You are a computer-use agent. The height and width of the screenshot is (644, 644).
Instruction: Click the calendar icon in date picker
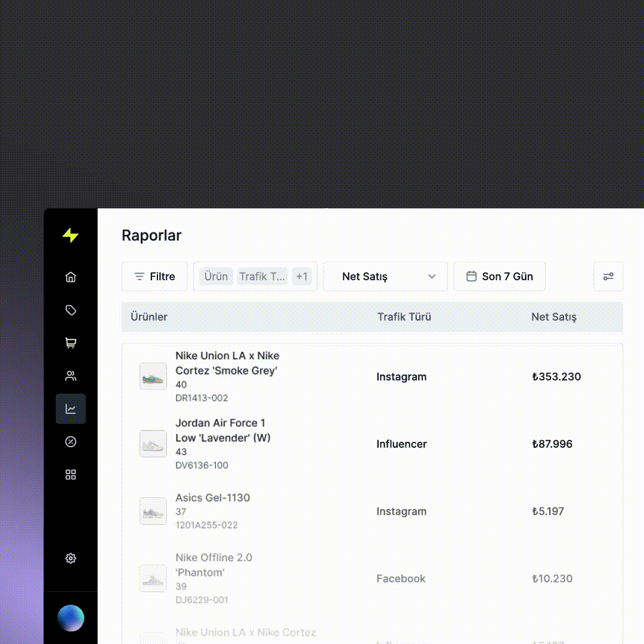472,277
